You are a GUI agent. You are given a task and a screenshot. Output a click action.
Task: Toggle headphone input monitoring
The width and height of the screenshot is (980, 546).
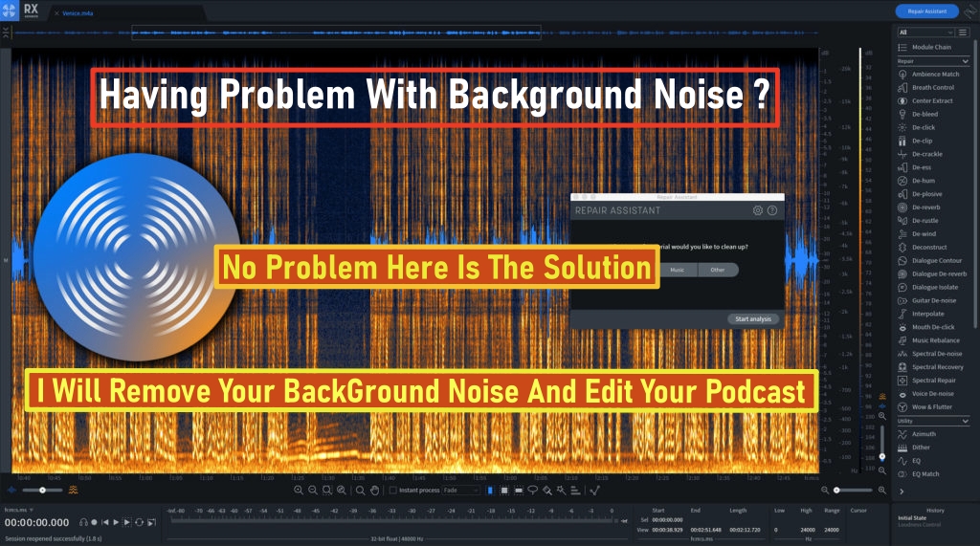[83, 522]
